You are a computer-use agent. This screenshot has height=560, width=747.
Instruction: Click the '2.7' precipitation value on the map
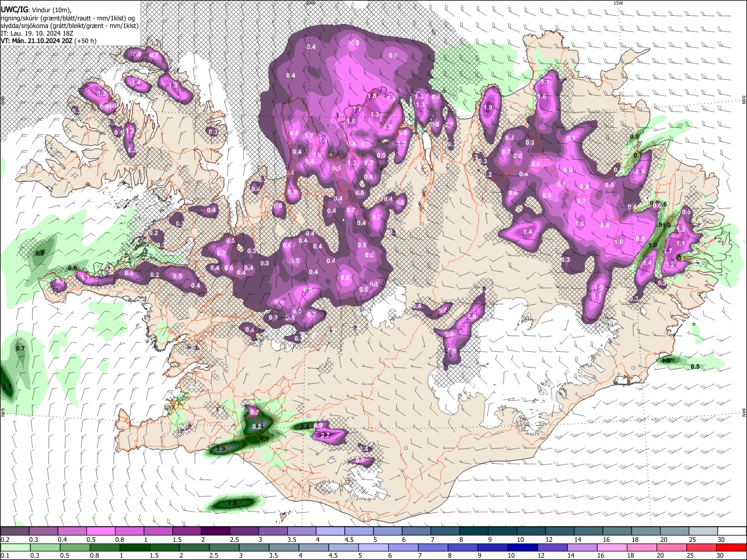point(326,435)
